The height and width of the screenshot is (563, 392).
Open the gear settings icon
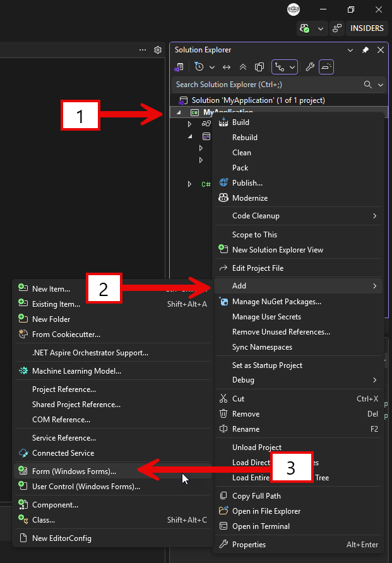point(158,50)
